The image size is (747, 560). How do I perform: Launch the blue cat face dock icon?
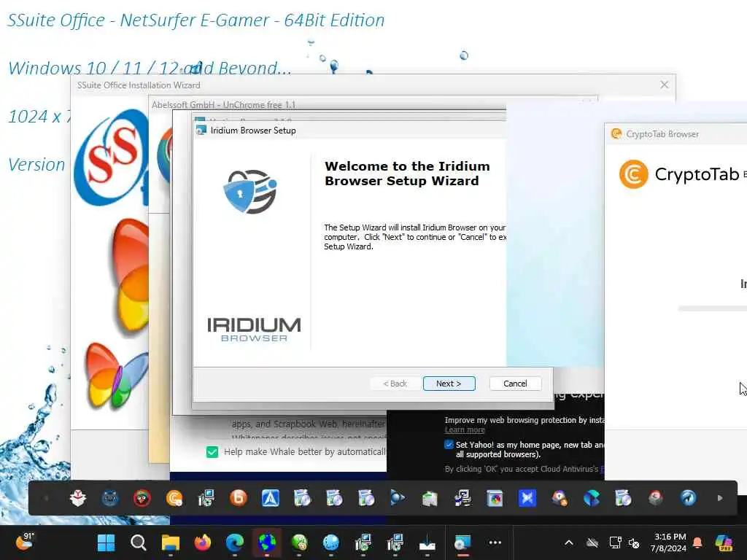(x=110, y=498)
